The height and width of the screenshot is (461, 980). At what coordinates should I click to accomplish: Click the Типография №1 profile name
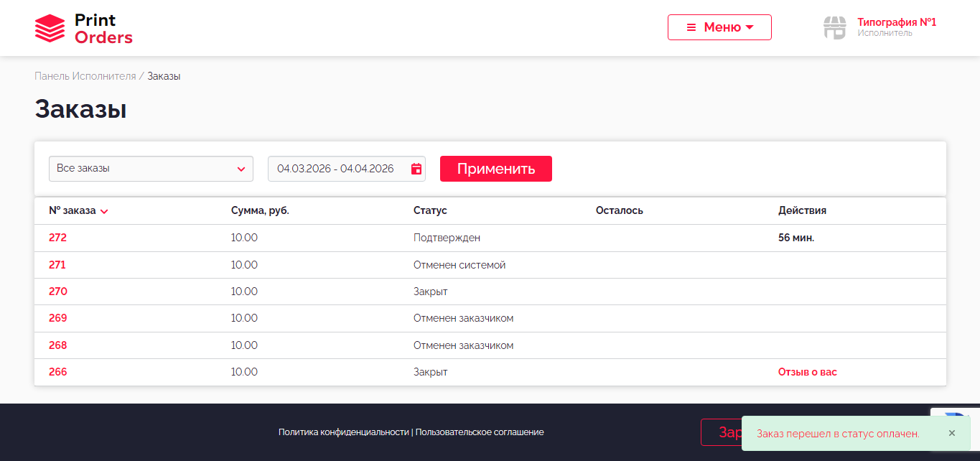coord(896,22)
